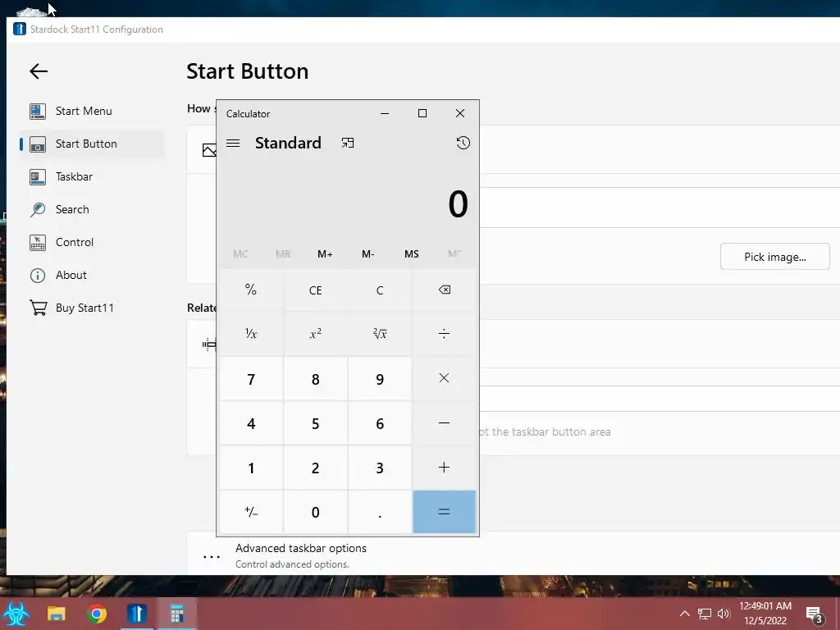Click digit 0 on Calculator
Screen dimensions: 840x630
pos(316,512)
